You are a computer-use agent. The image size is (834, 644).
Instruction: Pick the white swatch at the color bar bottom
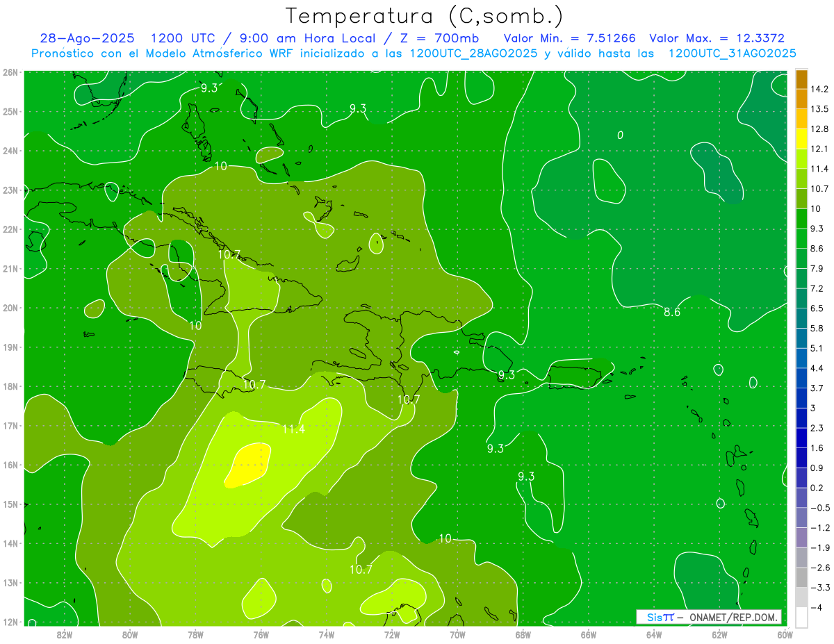point(801,617)
